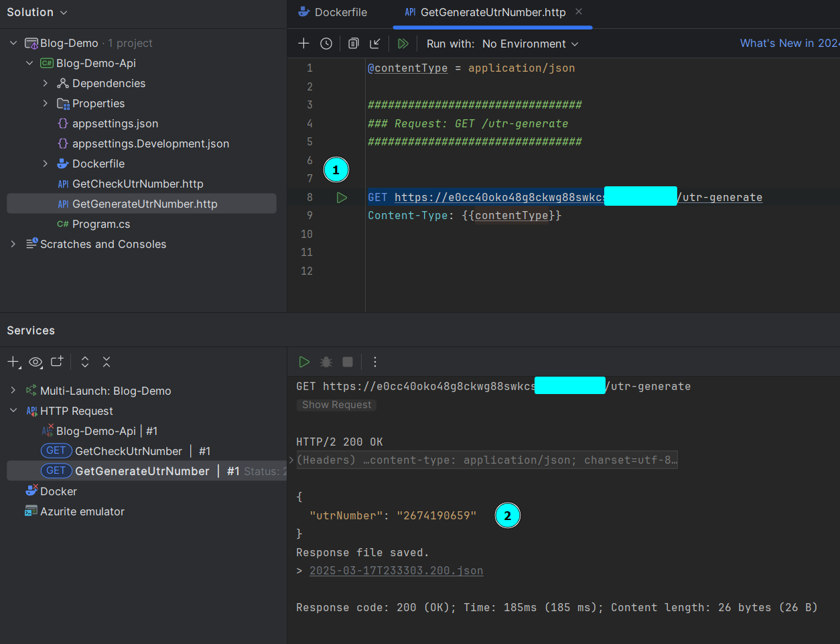
Task: Open the request history clock icon
Action: 326,43
